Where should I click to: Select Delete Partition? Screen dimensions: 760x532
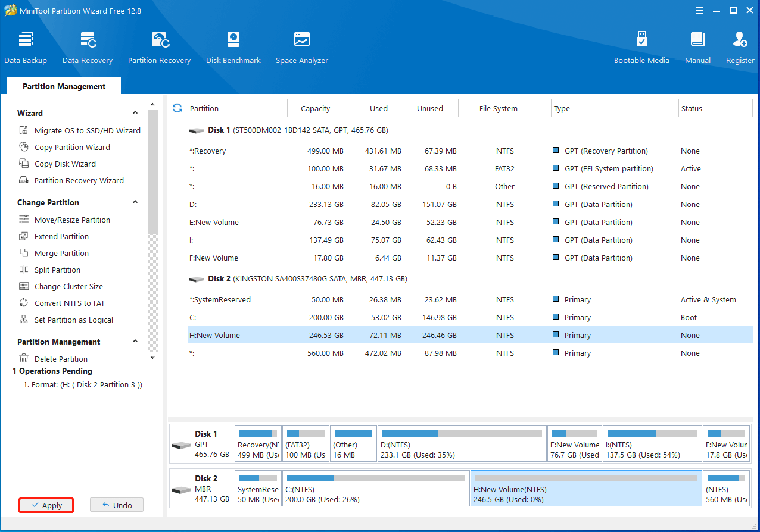click(54, 359)
